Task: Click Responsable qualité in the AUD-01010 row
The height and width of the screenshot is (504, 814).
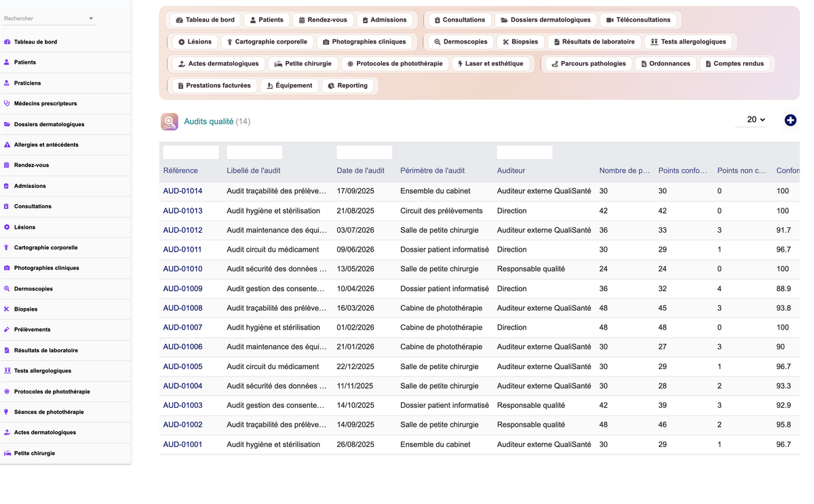Action: pyautogui.click(x=530, y=269)
